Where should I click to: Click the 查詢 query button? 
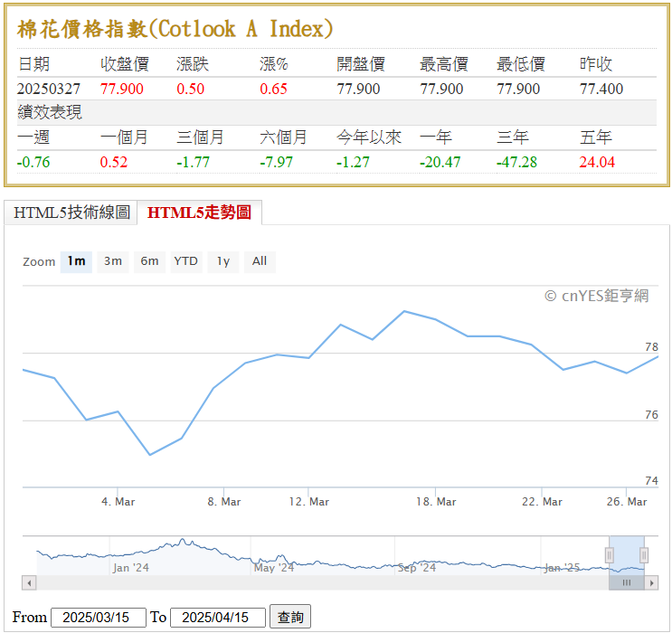(x=290, y=617)
